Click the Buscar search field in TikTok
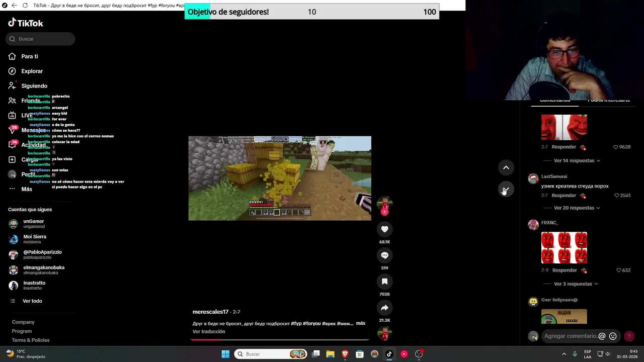Image resolution: width=644 pixels, height=362 pixels. [x=40, y=39]
